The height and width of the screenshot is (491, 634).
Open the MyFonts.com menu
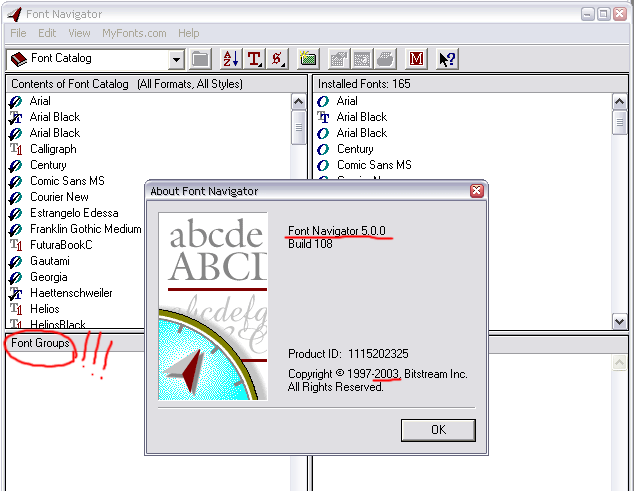click(x=134, y=33)
